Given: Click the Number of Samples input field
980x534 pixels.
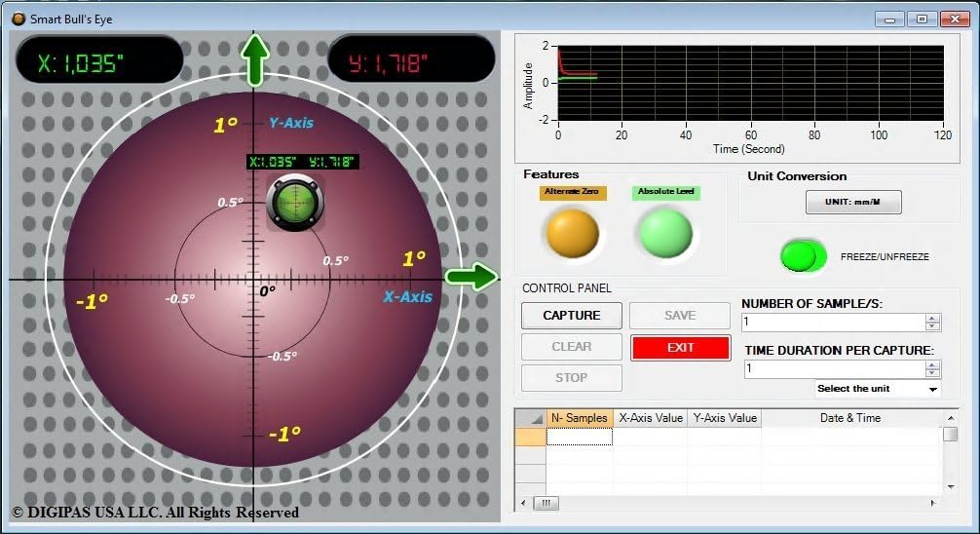Looking at the screenshot, I should 833,323.
